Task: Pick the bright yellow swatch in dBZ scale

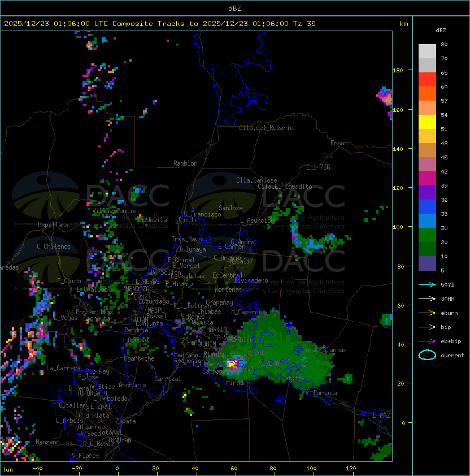Action: pos(427,122)
